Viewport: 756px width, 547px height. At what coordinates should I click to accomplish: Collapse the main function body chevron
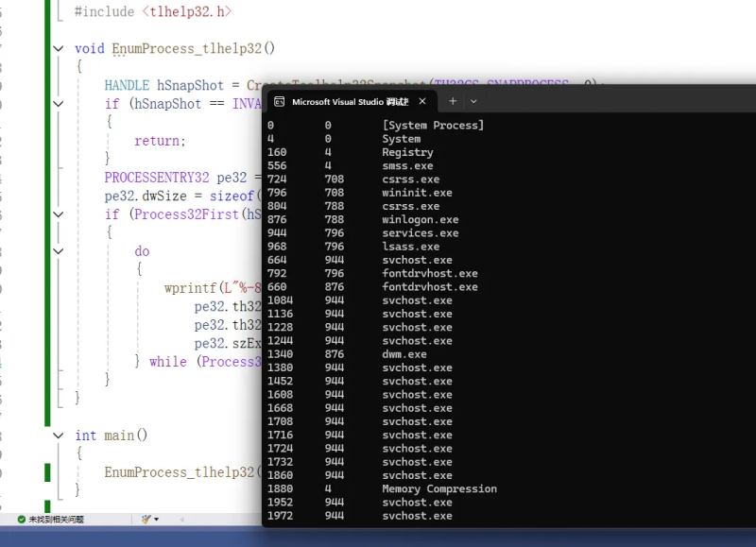point(58,436)
